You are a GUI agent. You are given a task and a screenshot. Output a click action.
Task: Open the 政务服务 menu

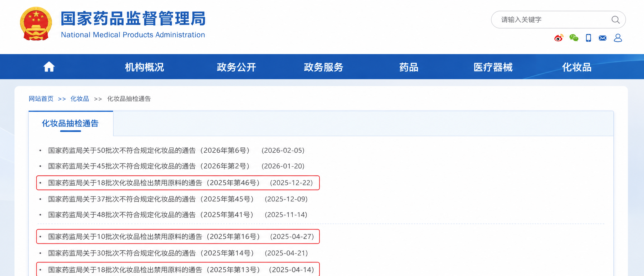click(x=324, y=67)
